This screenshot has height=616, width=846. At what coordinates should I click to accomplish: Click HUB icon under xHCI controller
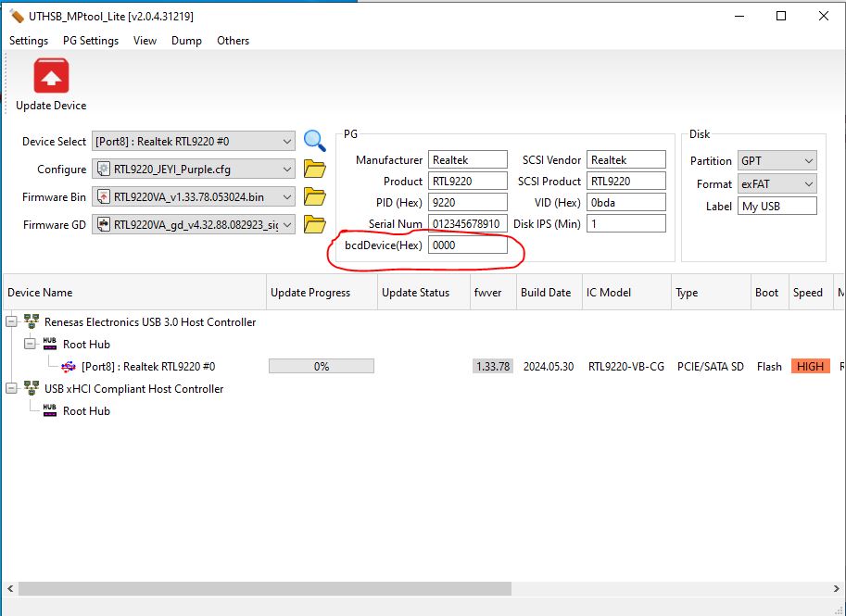pos(50,410)
